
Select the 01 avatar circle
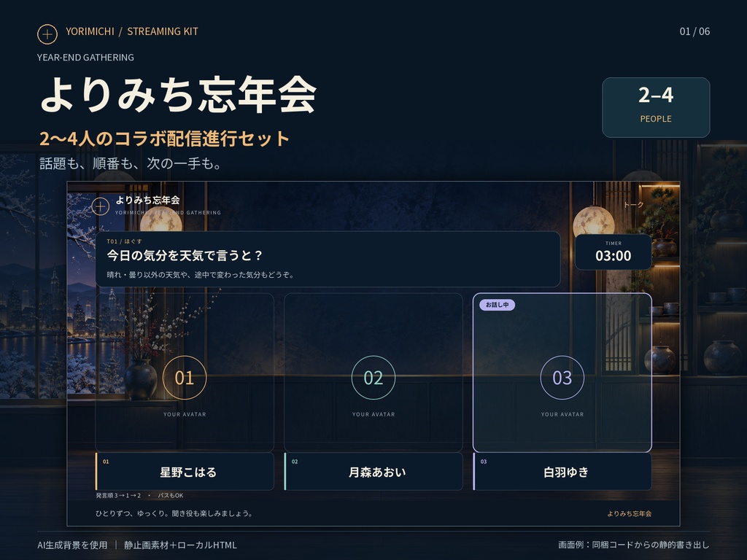185,378
